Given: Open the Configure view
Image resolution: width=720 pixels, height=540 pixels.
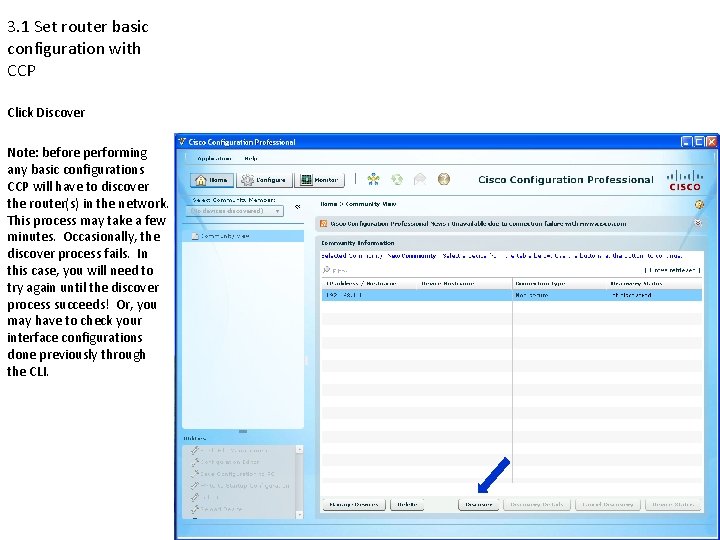Looking at the screenshot, I should [x=264, y=180].
